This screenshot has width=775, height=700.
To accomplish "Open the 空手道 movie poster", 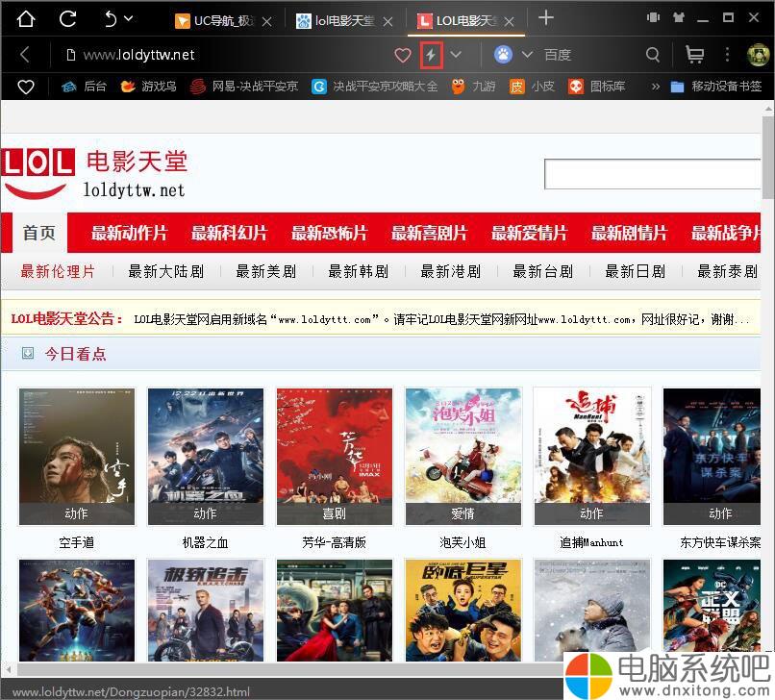I will 77,457.
